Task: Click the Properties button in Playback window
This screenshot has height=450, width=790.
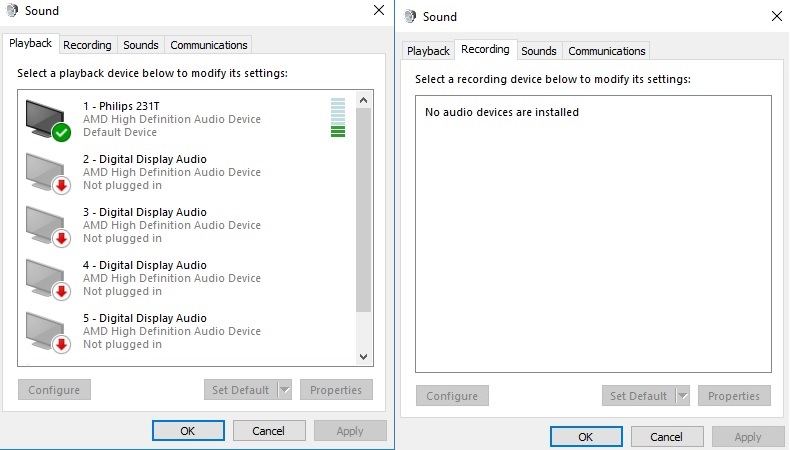Action: point(336,390)
